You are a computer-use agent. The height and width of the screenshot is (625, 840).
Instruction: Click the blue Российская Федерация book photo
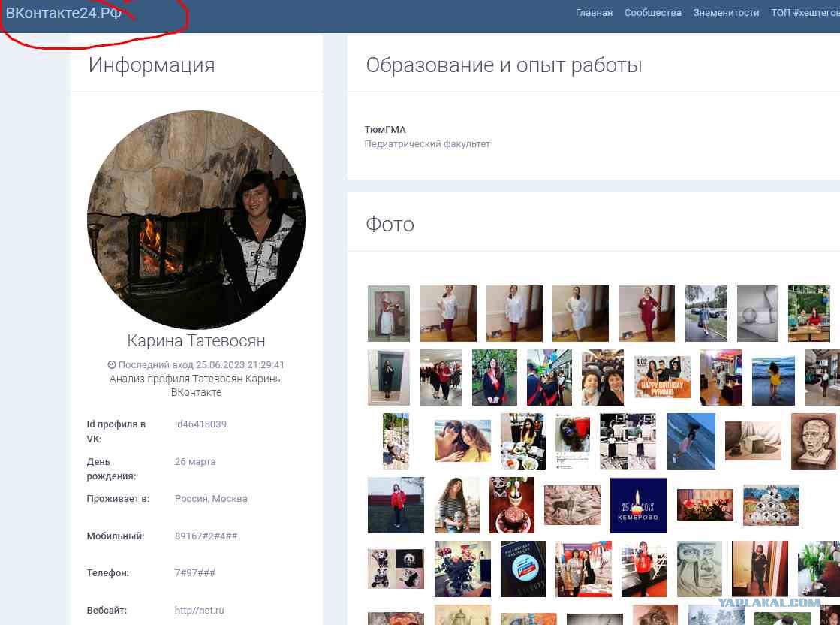pos(522,569)
